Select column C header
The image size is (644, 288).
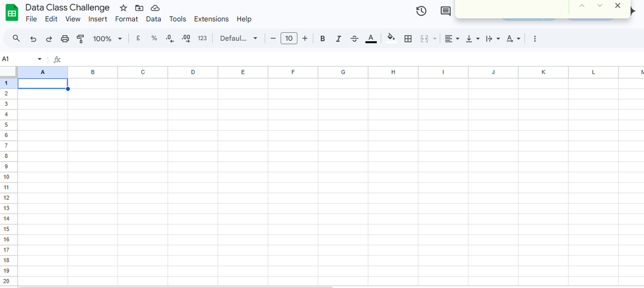(x=143, y=72)
